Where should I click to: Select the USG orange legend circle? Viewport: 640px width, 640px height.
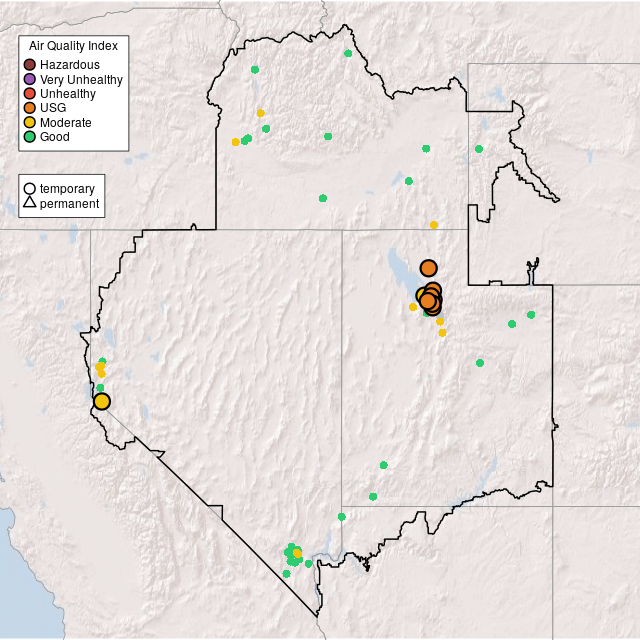point(30,108)
